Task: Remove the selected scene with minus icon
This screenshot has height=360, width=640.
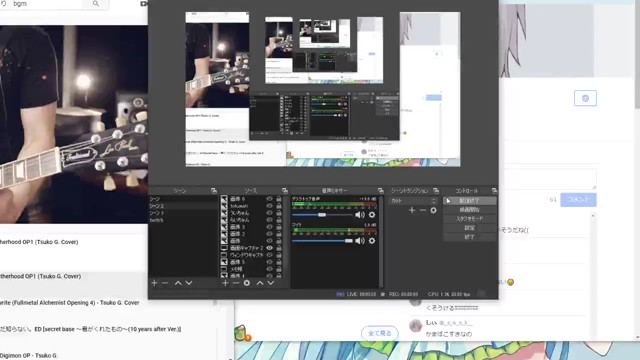Action: [165, 283]
